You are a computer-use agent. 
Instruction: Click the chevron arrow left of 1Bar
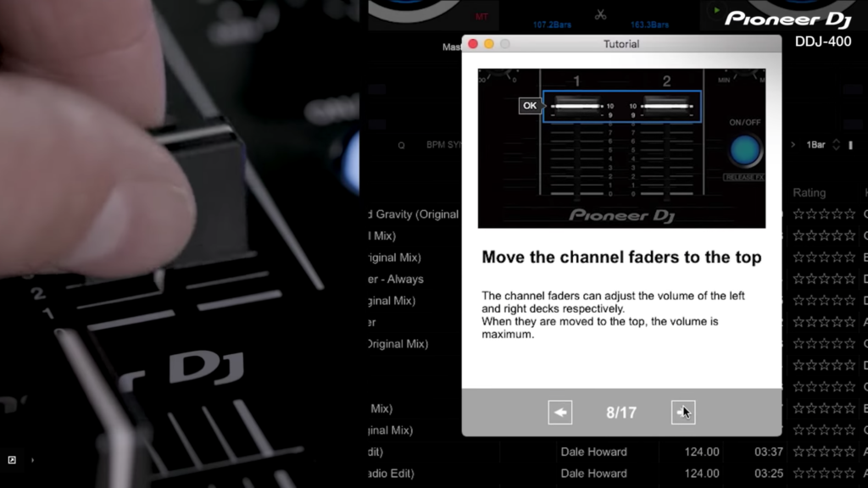click(x=793, y=145)
